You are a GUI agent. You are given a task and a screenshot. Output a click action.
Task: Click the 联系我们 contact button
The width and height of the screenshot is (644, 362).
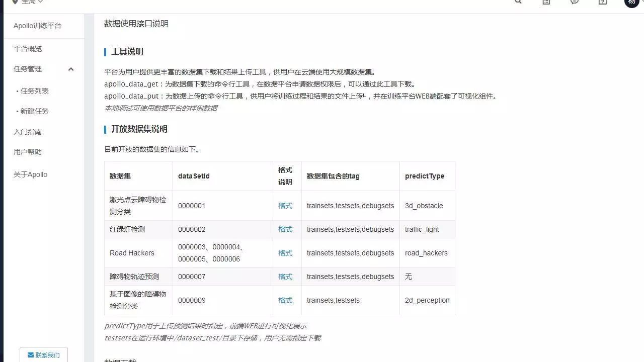[44, 355]
